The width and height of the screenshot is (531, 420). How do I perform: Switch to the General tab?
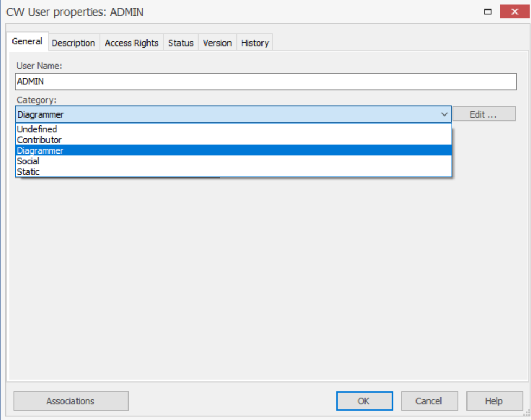pyautogui.click(x=27, y=42)
